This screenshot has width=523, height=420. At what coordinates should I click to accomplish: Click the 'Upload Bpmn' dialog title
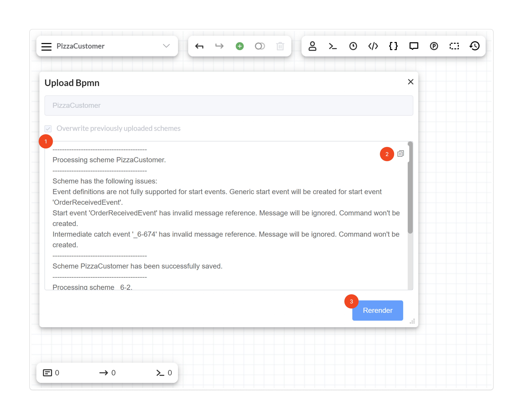(x=72, y=83)
